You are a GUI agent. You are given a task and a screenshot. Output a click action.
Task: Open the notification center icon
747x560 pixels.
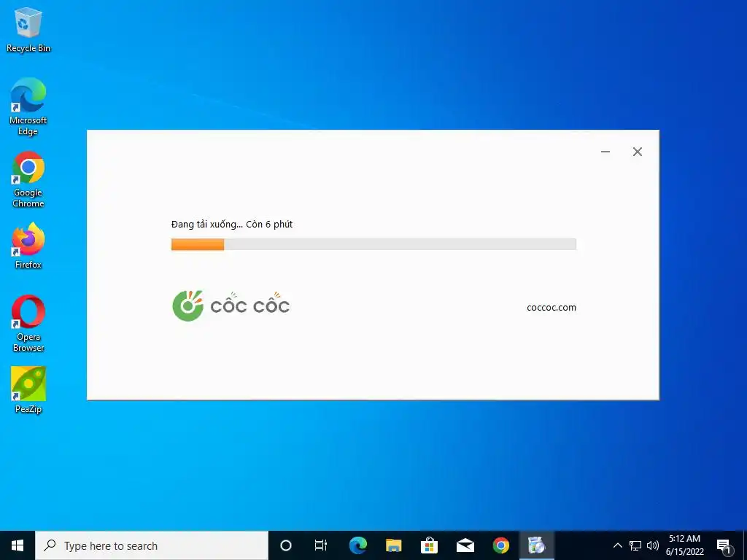[x=724, y=545]
